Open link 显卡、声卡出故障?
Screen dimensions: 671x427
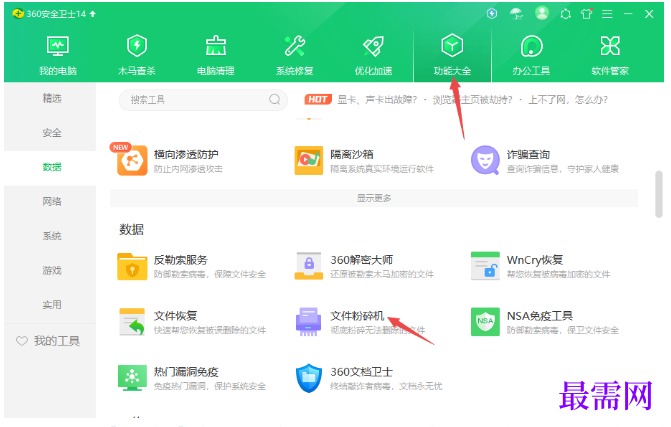377,100
